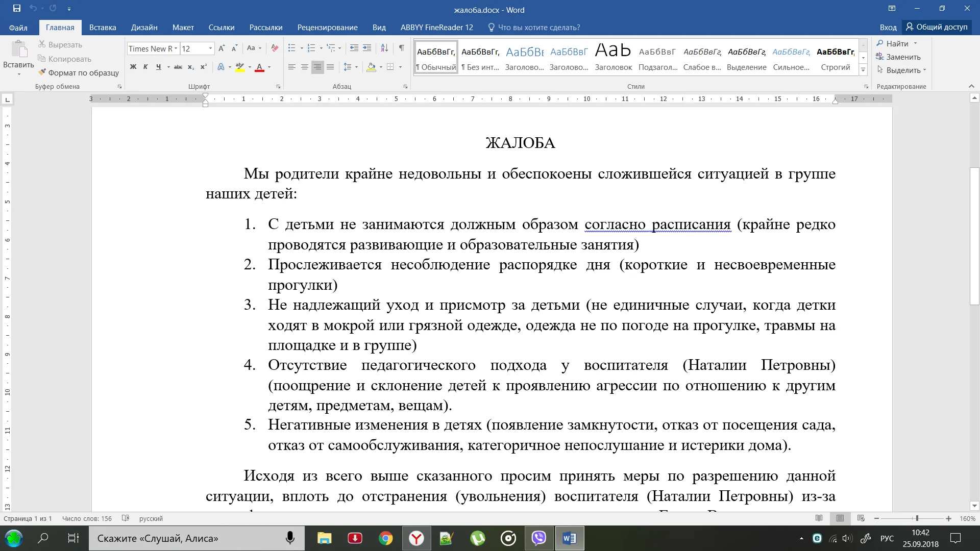Toggle the paragraph marks (¶) display
Image resolution: width=980 pixels, height=551 pixels.
pos(402,48)
